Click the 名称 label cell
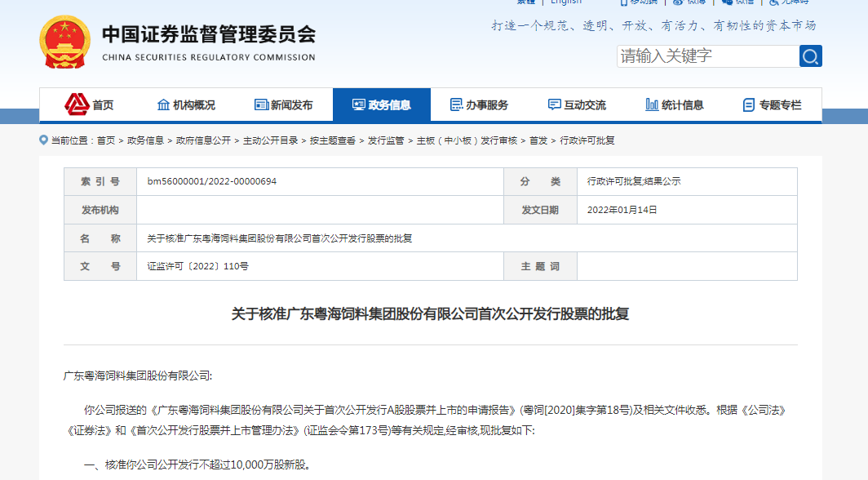868x480 pixels. tap(100, 238)
